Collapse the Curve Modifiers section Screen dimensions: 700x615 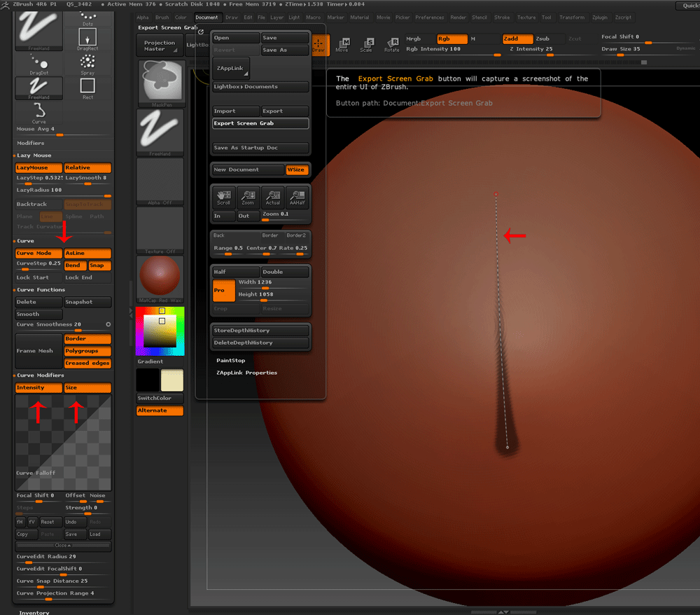coord(40,375)
